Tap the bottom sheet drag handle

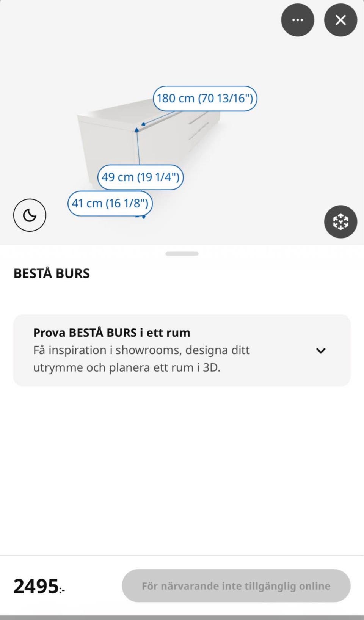pos(182,254)
